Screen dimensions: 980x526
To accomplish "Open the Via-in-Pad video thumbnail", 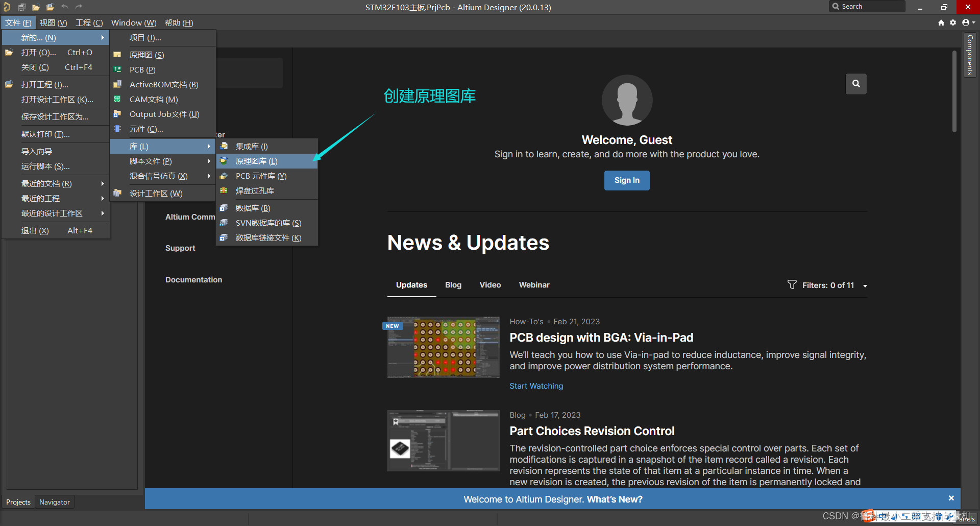I will click(x=443, y=347).
